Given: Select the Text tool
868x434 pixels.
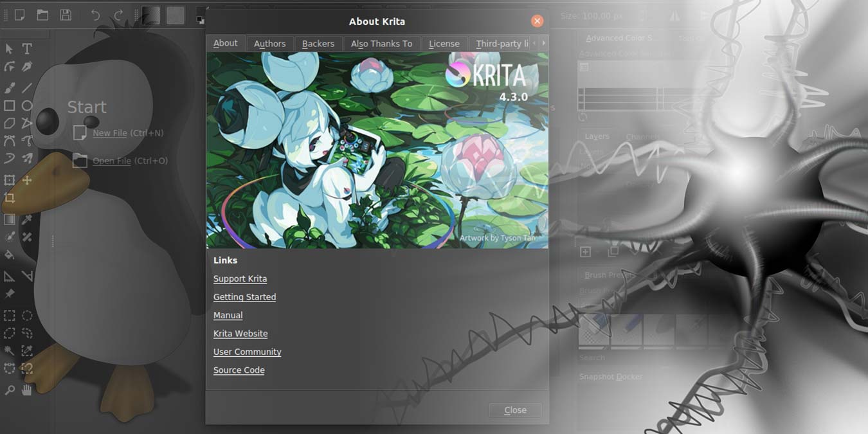Looking at the screenshot, I should 27,48.
